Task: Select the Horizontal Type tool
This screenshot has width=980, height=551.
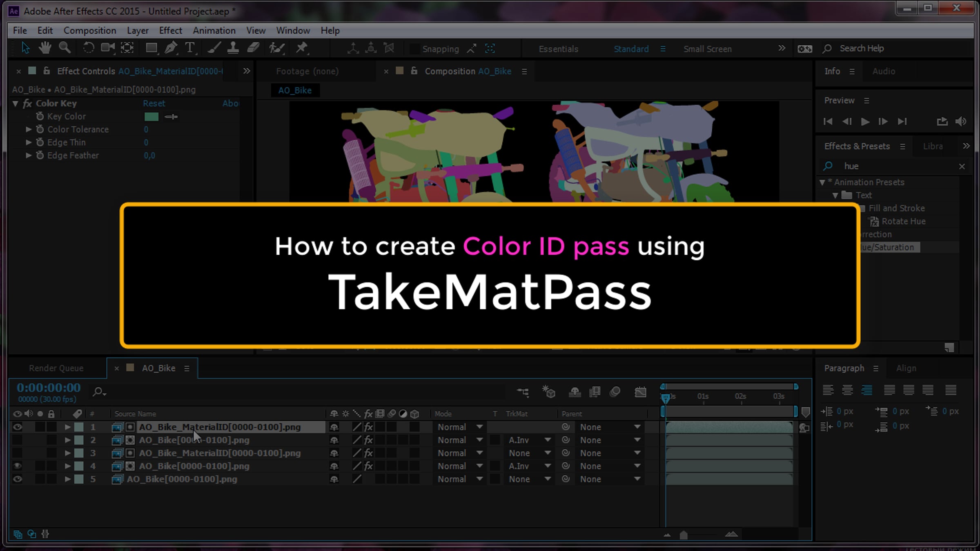Action: tap(190, 48)
